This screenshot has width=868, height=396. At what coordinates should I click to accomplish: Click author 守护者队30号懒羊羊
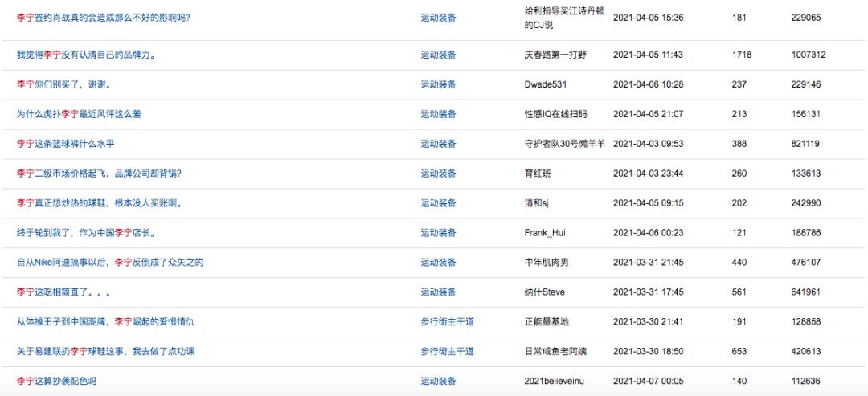(x=565, y=144)
